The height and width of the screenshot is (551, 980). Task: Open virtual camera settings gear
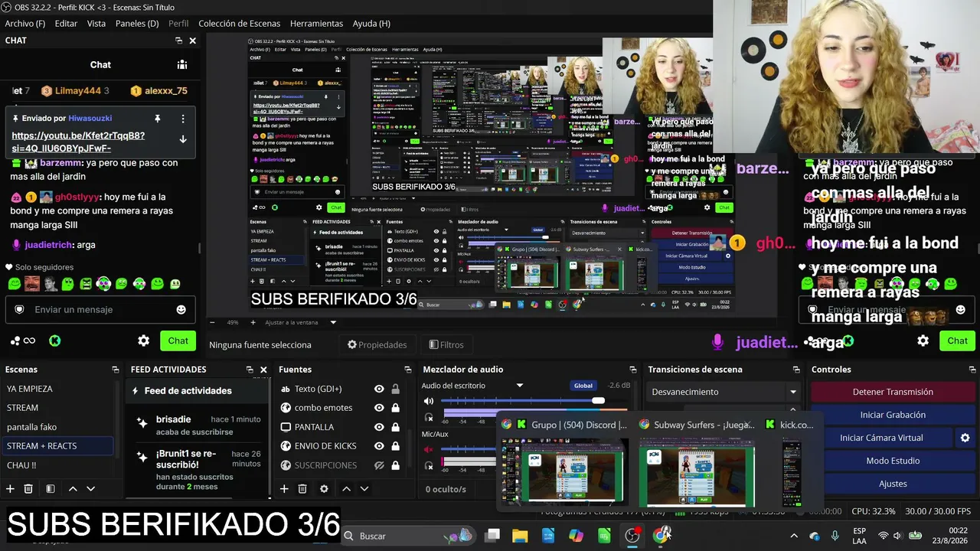click(965, 438)
